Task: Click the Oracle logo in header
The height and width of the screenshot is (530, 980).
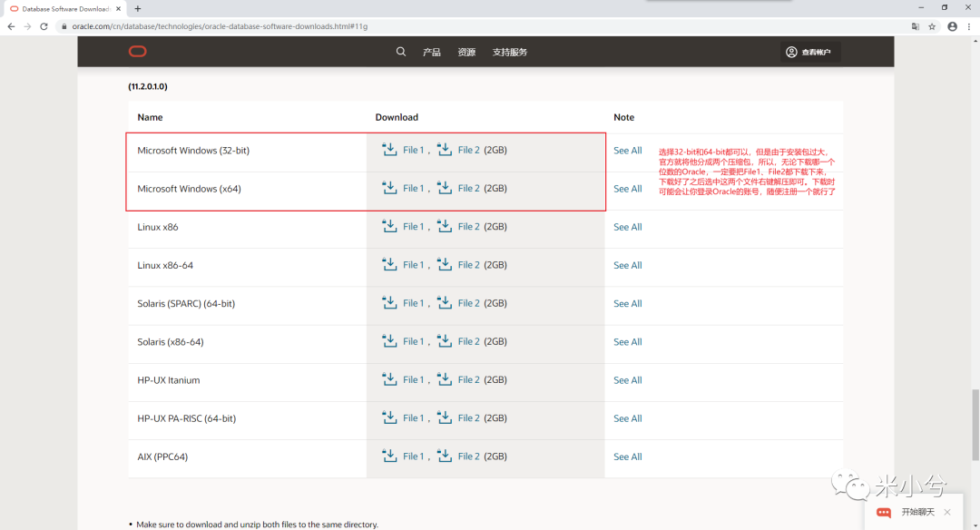Action: pyautogui.click(x=138, y=51)
